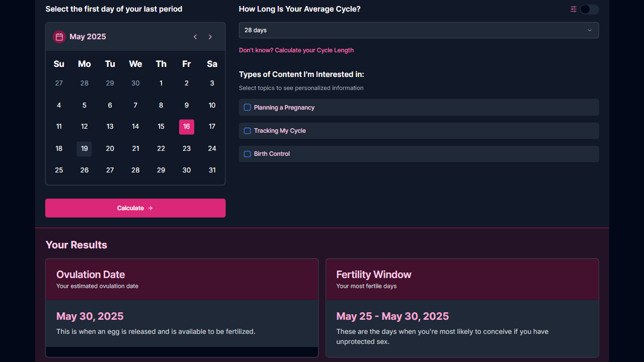The image size is (644, 362).
Task: Click the calendar icon beside May 2025
Action: pyautogui.click(x=59, y=37)
